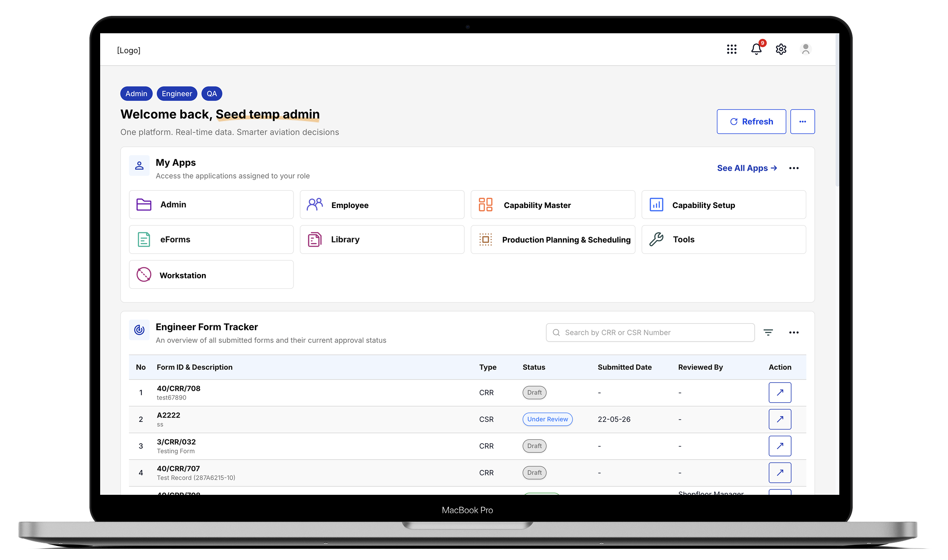Screen dimensions: 948x560
Task: Open form A2222 arrow action
Action: click(780, 419)
